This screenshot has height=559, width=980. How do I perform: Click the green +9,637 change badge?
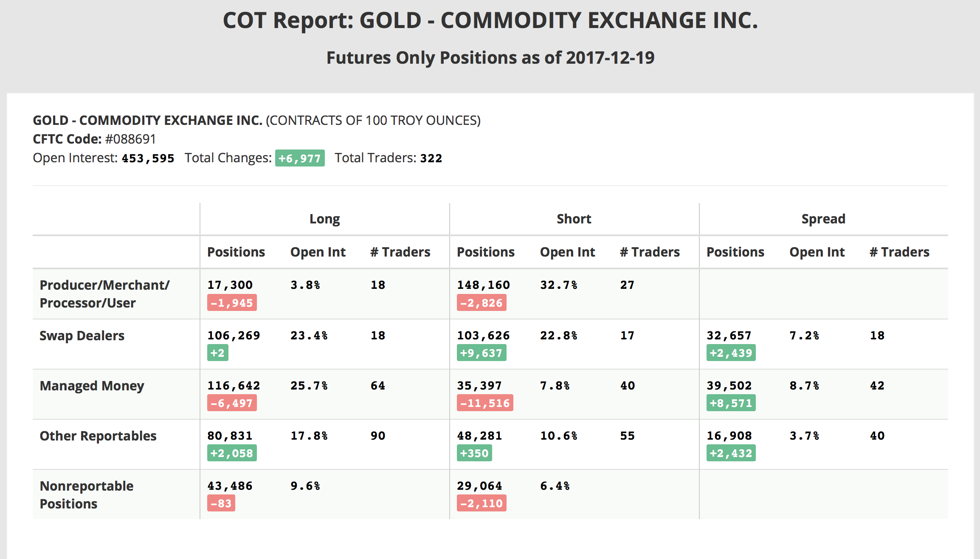tap(481, 353)
